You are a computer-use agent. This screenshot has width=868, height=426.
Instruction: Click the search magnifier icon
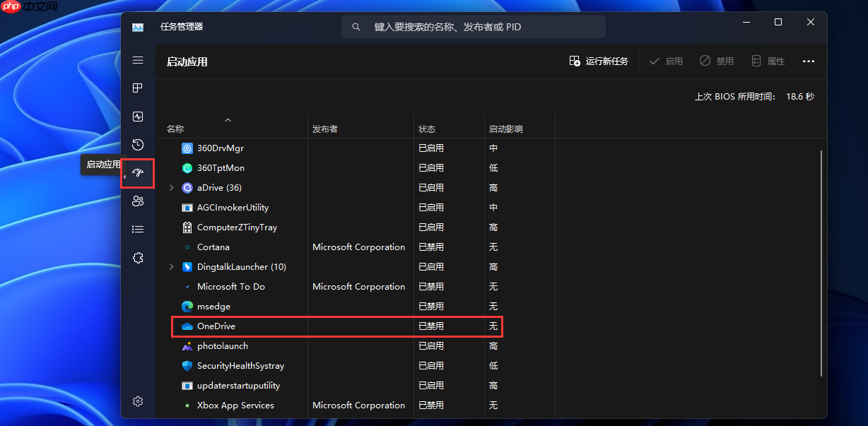coord(356,26)
